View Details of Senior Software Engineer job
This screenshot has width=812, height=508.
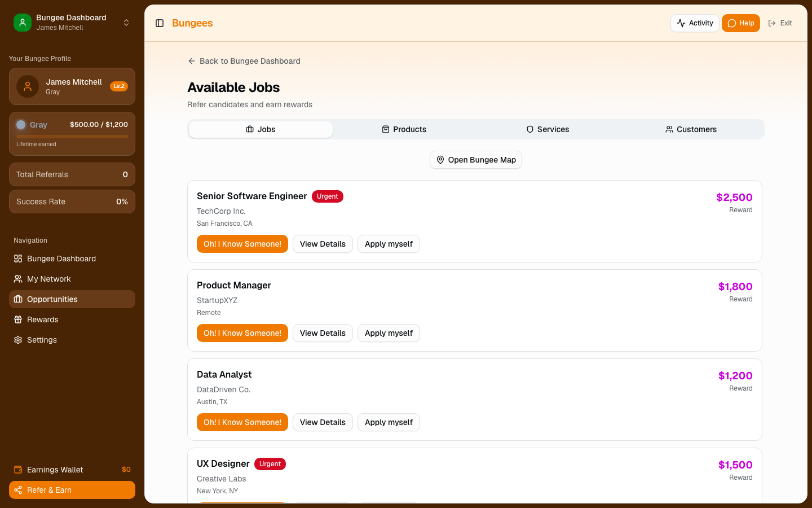tap(323, 244)
